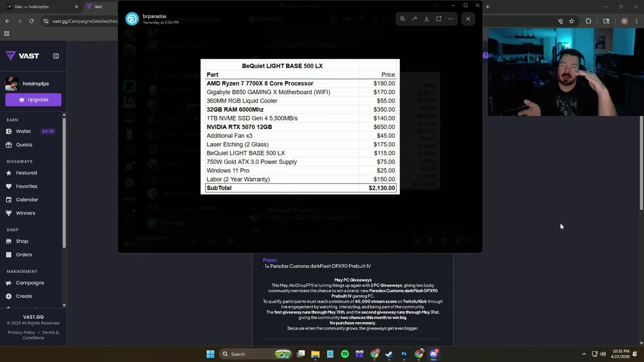Forward the image in Discord viewer

pos(415,19)
